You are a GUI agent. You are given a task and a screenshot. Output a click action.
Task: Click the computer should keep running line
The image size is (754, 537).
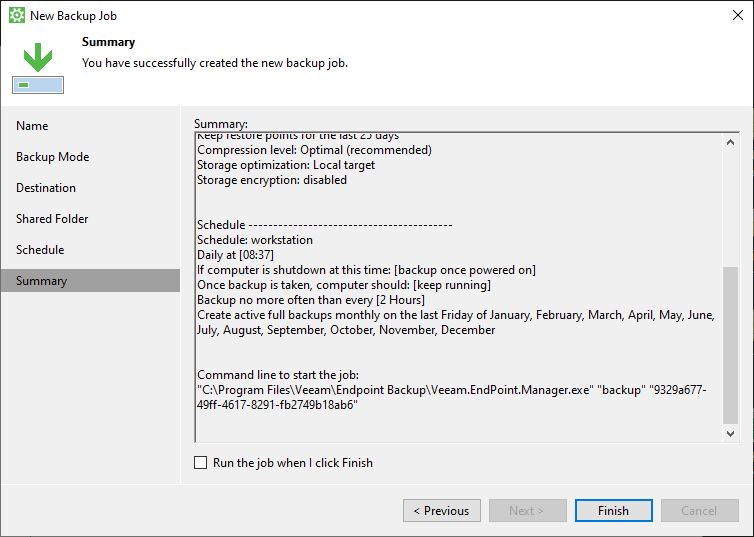[x=344, y=285]
